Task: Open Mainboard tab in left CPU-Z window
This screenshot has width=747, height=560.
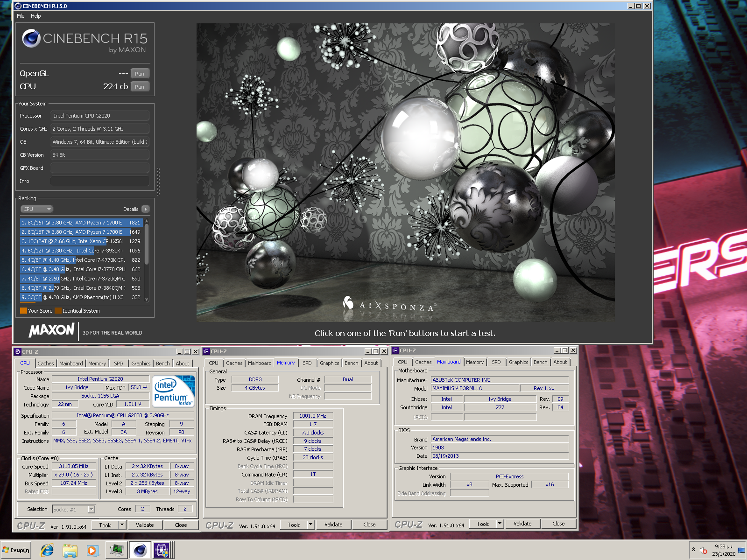Action: pyautogui.click(x=71, y=364)
